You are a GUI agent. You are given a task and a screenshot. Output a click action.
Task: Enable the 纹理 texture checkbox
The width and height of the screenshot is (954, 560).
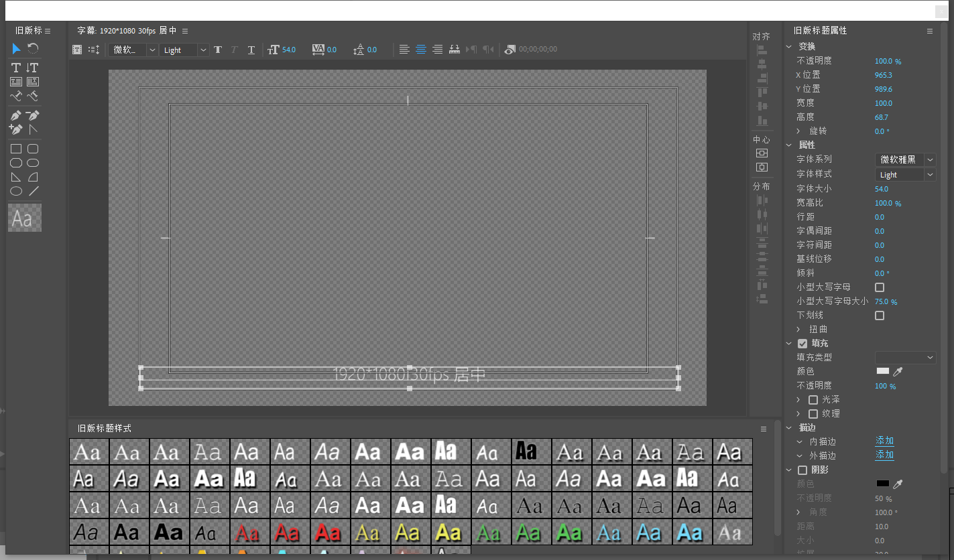coord(813,414)
